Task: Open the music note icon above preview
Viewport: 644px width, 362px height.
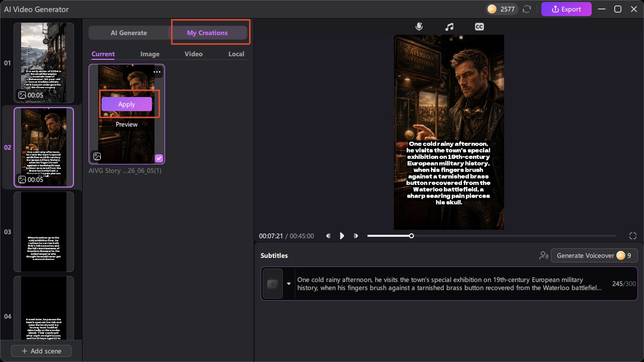Action: pos(449,27)
